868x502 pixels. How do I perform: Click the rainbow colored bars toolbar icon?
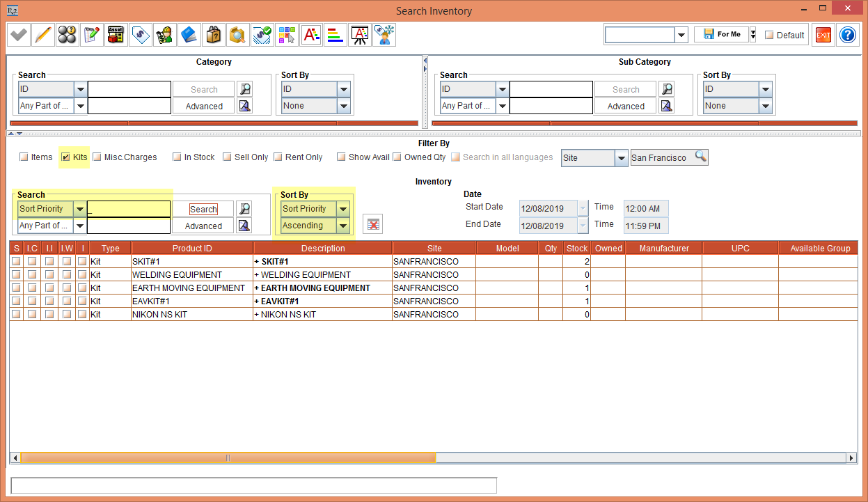coord(335,35)
